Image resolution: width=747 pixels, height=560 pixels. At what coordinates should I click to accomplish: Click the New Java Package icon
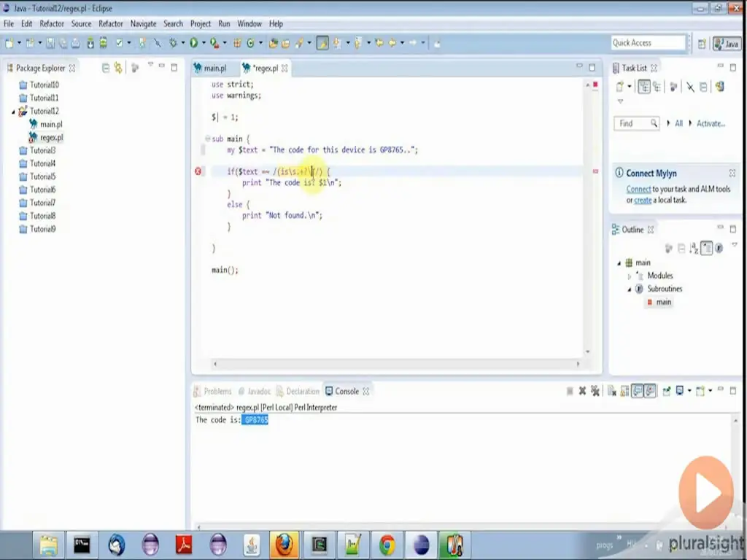pos(237,43)
